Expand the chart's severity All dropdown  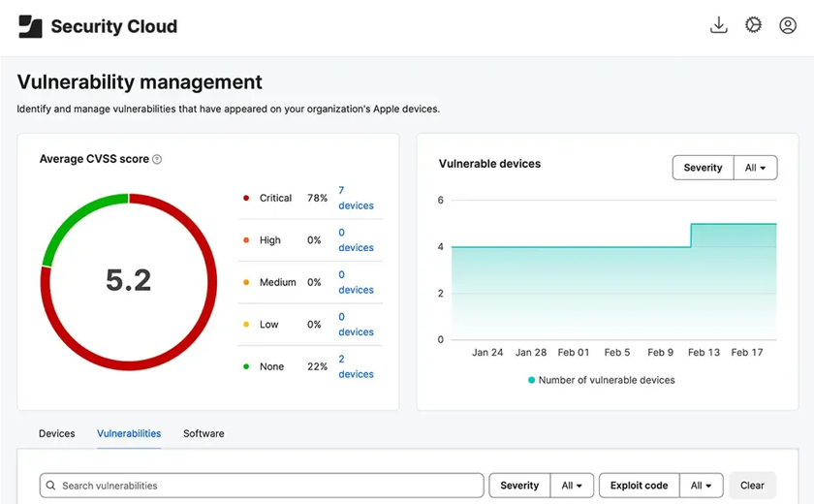pos(755,168)
